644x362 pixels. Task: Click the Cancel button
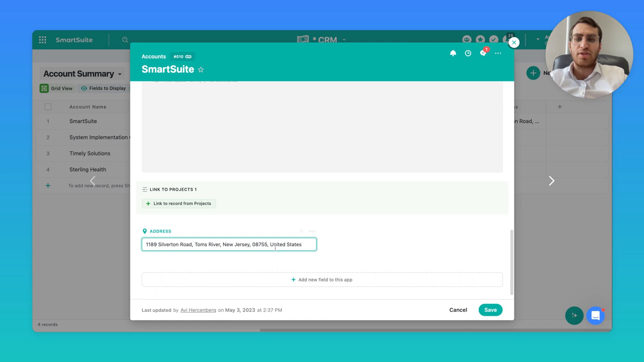(x=458, y=310)
